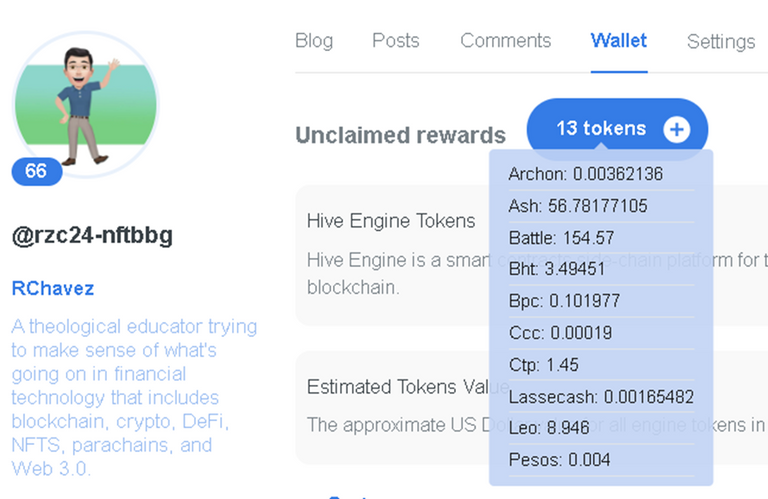Pick the Bpc 0.101977 reward row
The width and height of the screenshot is (768, 499).
point(601,301)
